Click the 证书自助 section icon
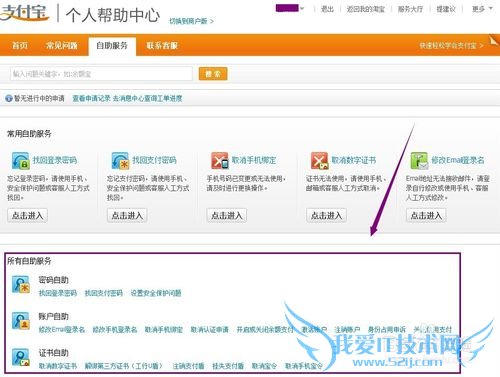This screenshot has width=500, height=377. click(x=21, y=357)
